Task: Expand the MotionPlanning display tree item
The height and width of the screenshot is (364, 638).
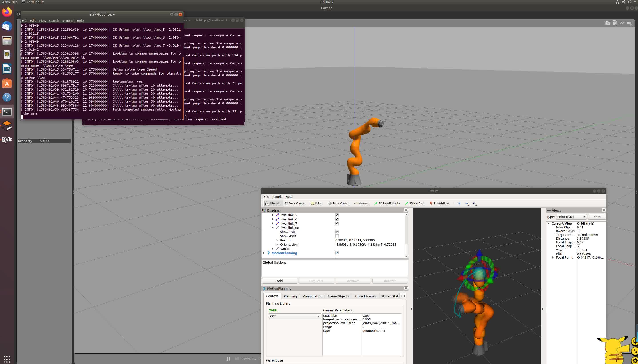Action: (x=264, y=253)
